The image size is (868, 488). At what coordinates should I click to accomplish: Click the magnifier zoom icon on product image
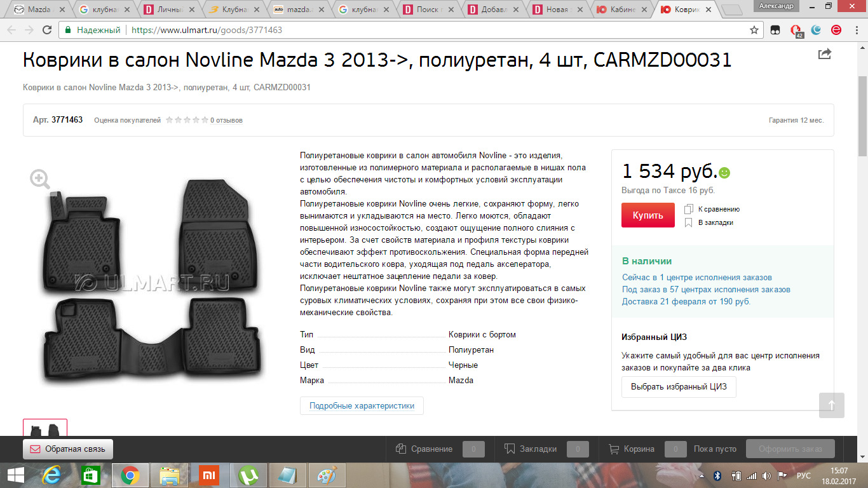40,180
